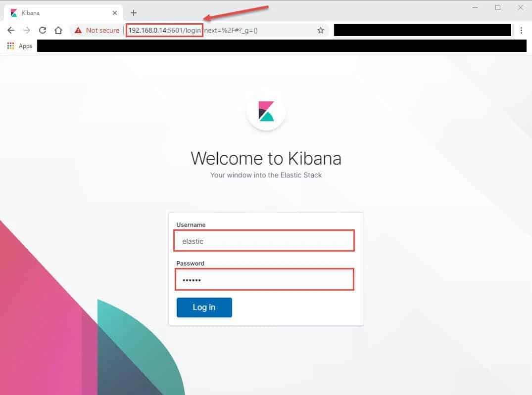Click the Welcome to Kibana heading
This screenshot has height=395, width=532.
tap(266, 158)
